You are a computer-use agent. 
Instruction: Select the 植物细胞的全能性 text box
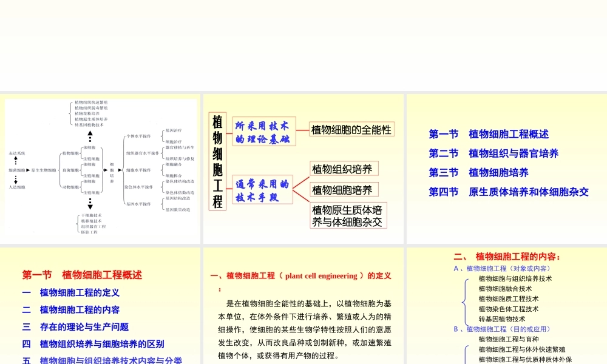click(351, 129)
